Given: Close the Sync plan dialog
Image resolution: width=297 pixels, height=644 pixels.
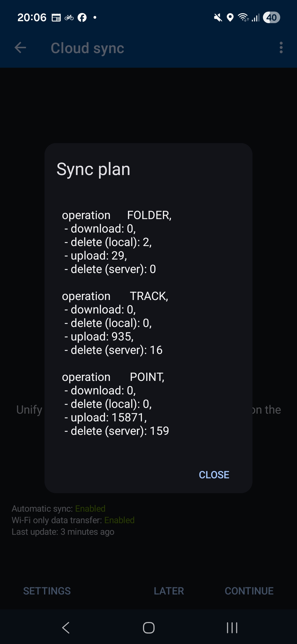Looking at the screenshot, I should click(214, 475).
